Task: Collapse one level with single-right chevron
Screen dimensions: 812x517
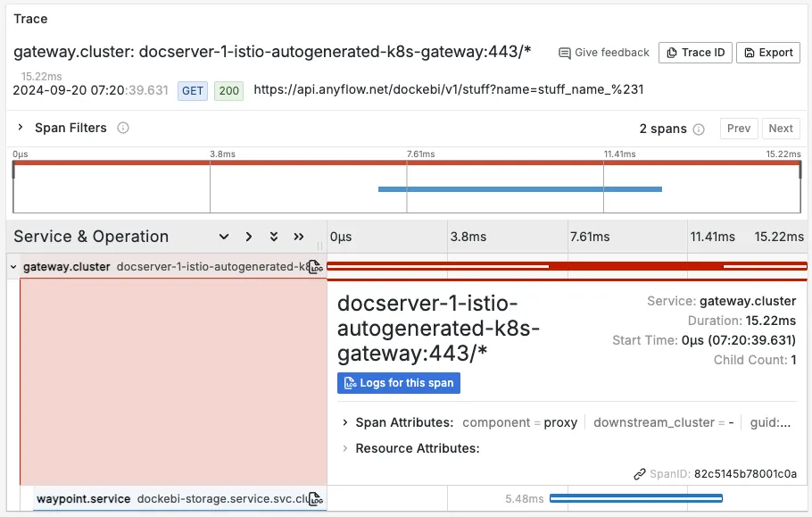Action: click(x=249, y=237)
